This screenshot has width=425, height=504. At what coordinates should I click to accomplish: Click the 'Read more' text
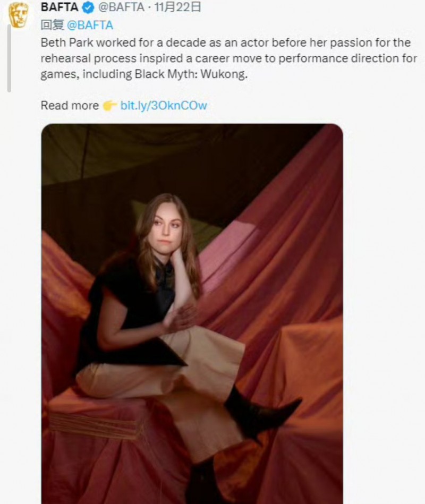(70, 106)
